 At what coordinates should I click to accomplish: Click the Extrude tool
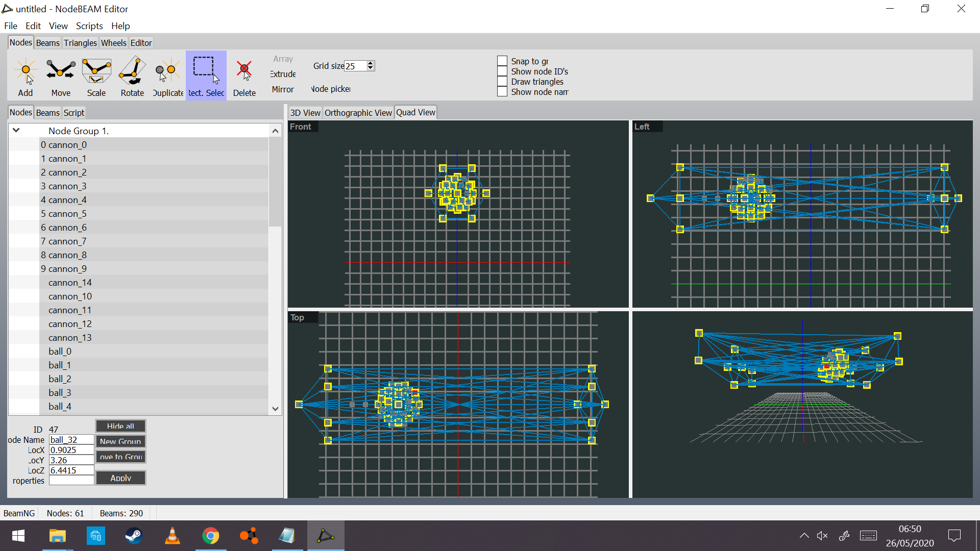[x=283, y=74]
